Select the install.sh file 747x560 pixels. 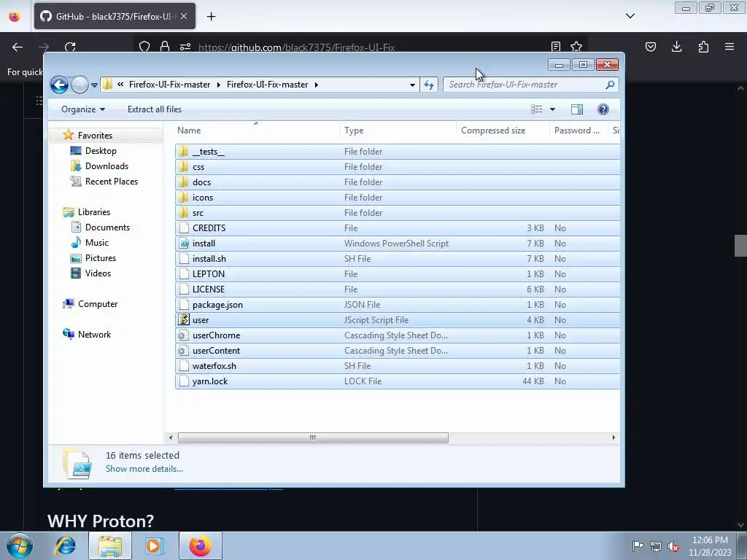[398, 259]
